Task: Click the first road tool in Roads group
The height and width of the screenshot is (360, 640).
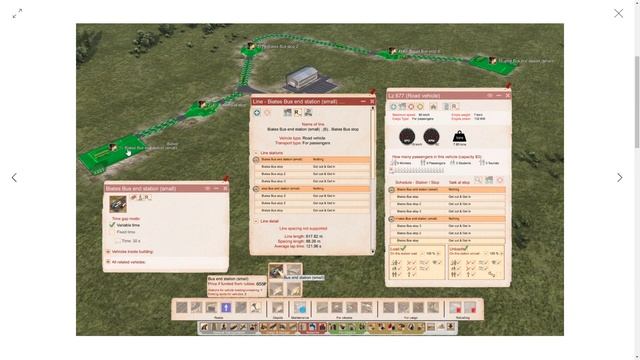Action: click(182, 307)
